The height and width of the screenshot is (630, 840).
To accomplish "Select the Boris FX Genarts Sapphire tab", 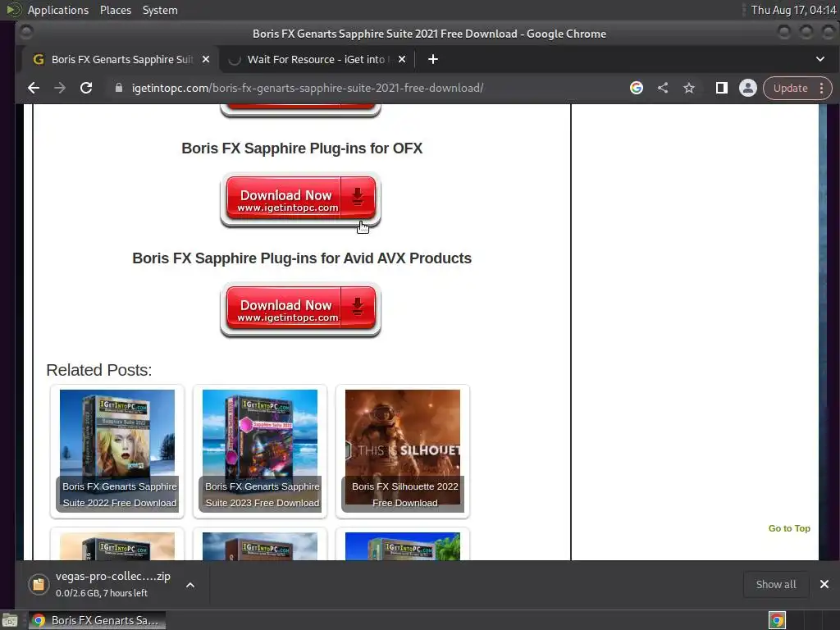I will 119,59.
